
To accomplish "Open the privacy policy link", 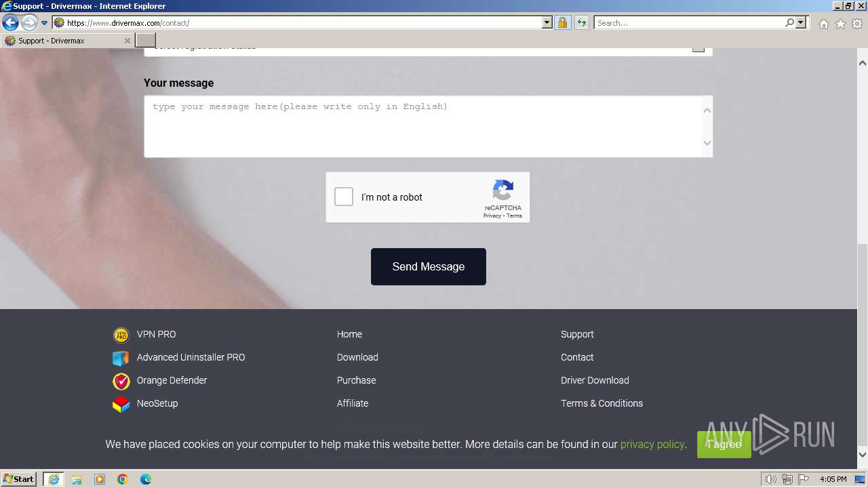I will [x=652, y=444].
